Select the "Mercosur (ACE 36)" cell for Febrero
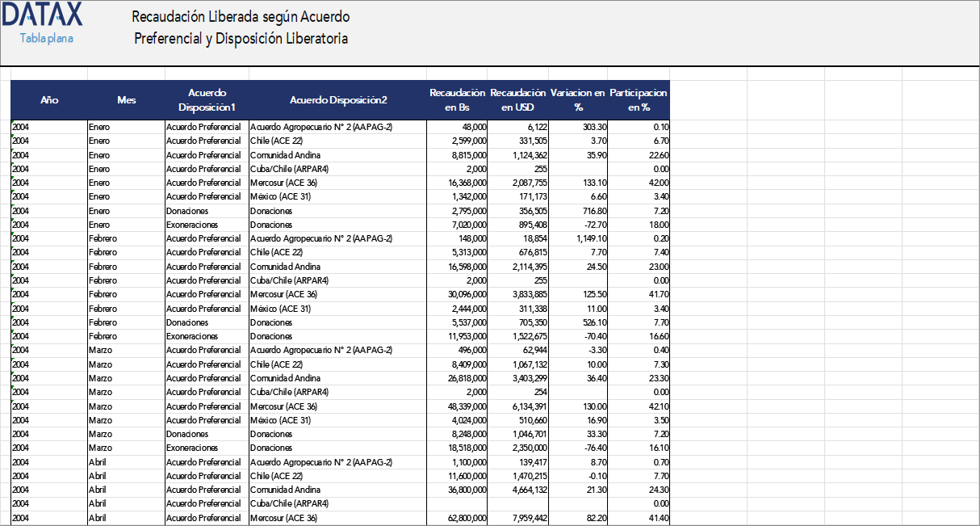 289,294
